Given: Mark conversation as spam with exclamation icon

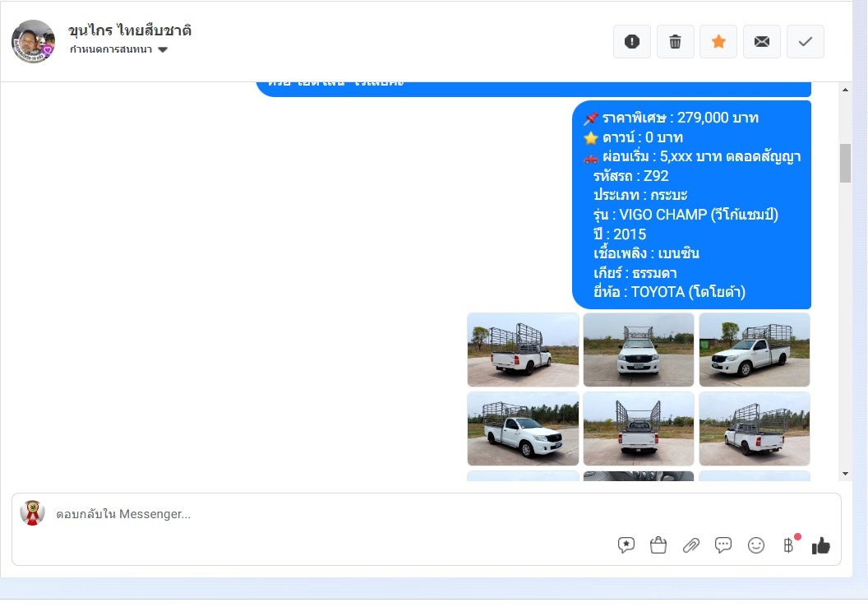Looking at the screenshot, I should (631, 42).
